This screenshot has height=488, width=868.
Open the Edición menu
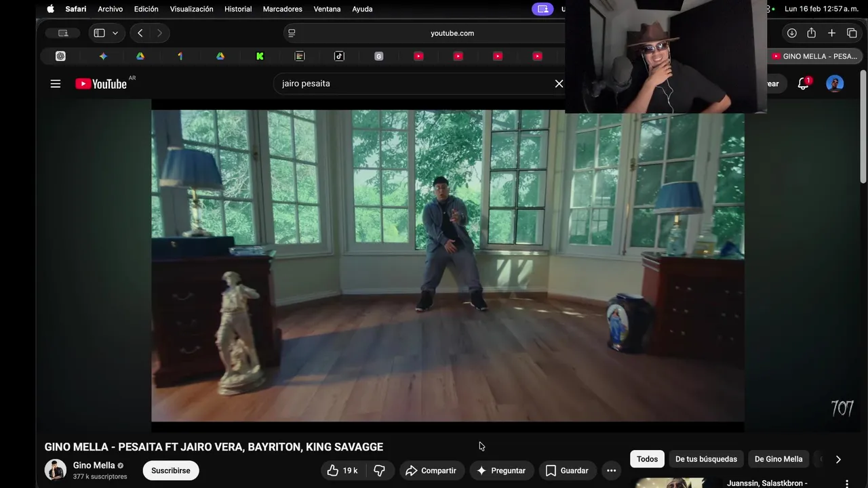[x=146, y=9]
